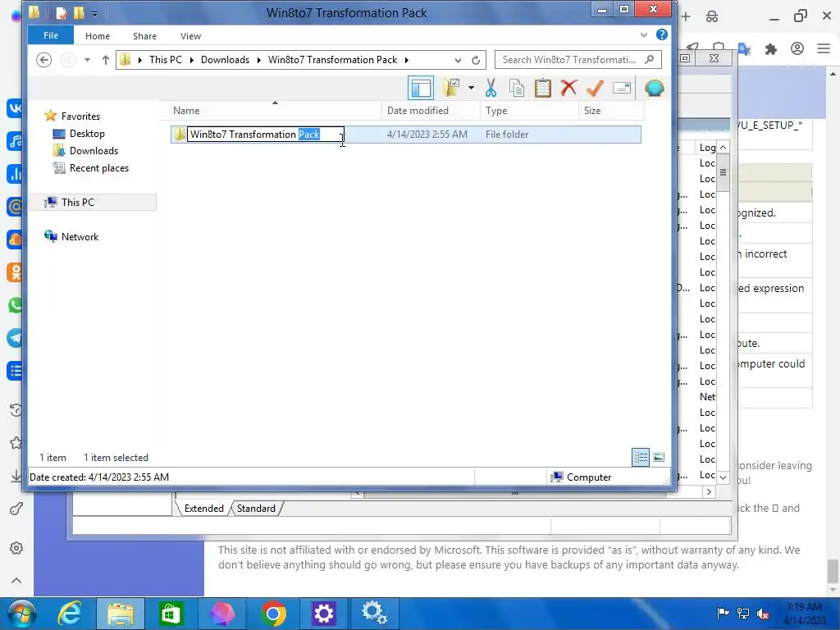Viewport: 840px width, 630px height.
Task: Expand arrow after Win8to7 Transformation Pack breadcrumb
Action: [407, 60]
